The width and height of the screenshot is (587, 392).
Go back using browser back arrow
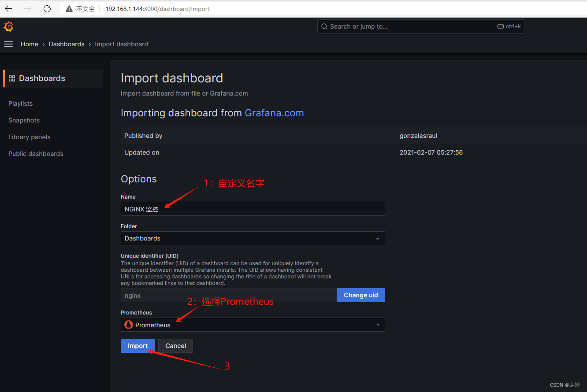[x=8, y=9]
